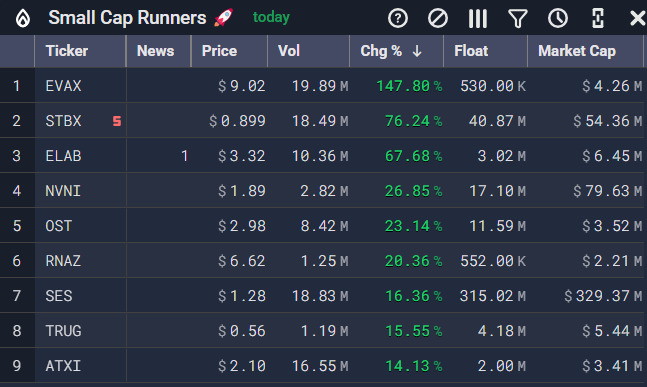
Task: Select the ELAB ticker
Action: 64,156
